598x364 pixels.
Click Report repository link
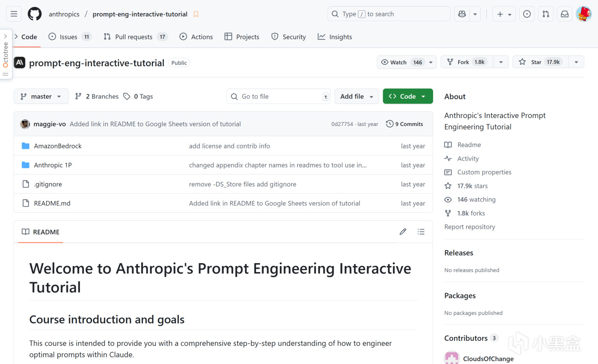[x=470, y=227]
